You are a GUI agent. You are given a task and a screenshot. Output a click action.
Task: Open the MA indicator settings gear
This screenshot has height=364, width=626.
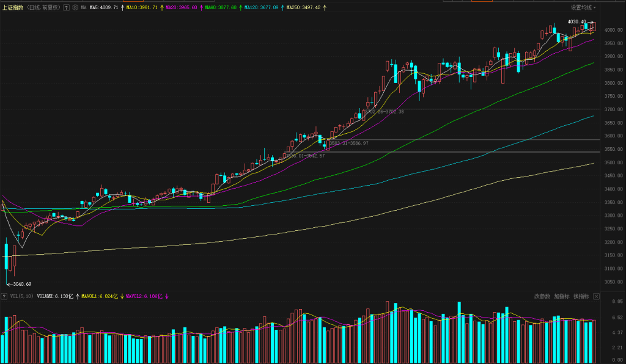tap(75, 8)
